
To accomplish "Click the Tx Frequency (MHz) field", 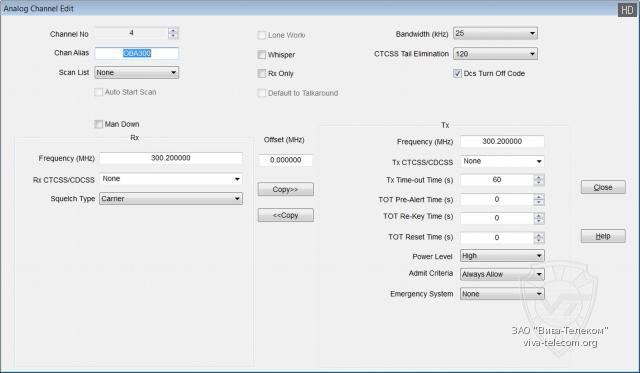I will 502,141.
